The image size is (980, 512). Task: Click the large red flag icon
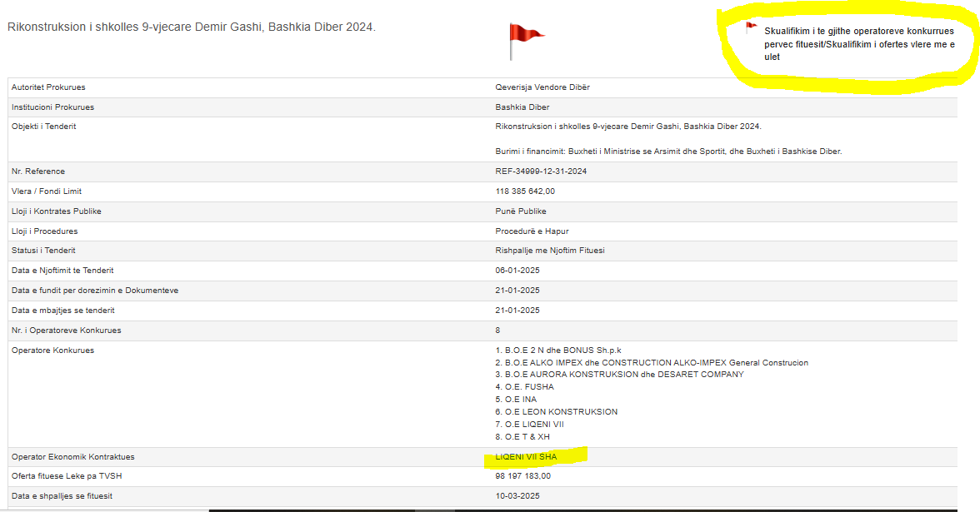click(524, 38)
